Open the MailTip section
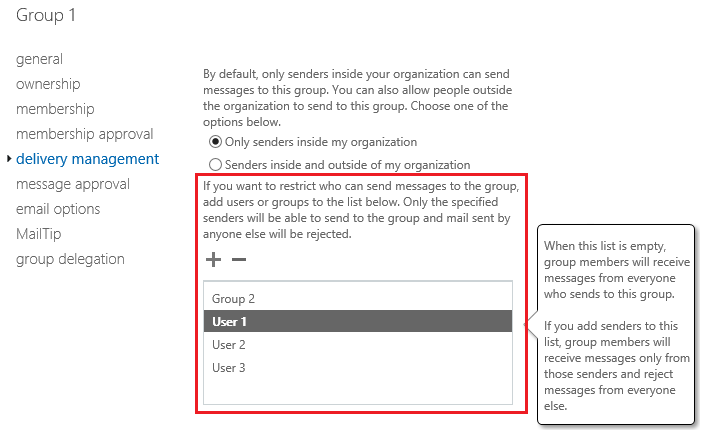 click(x=39, y=234)
